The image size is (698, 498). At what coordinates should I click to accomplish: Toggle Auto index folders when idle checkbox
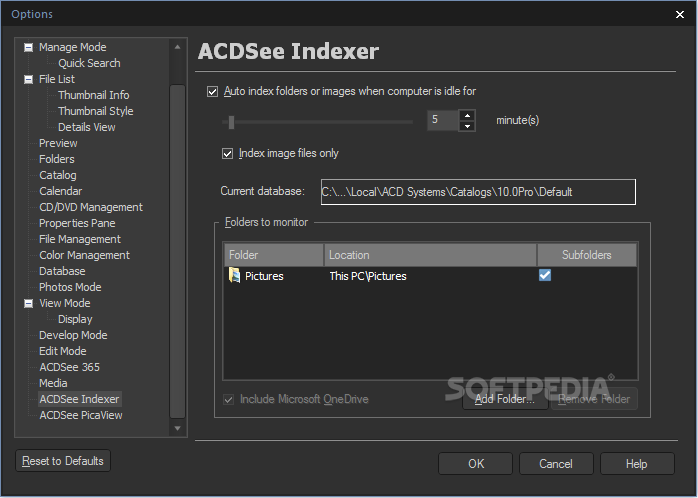tap(212, 92)
